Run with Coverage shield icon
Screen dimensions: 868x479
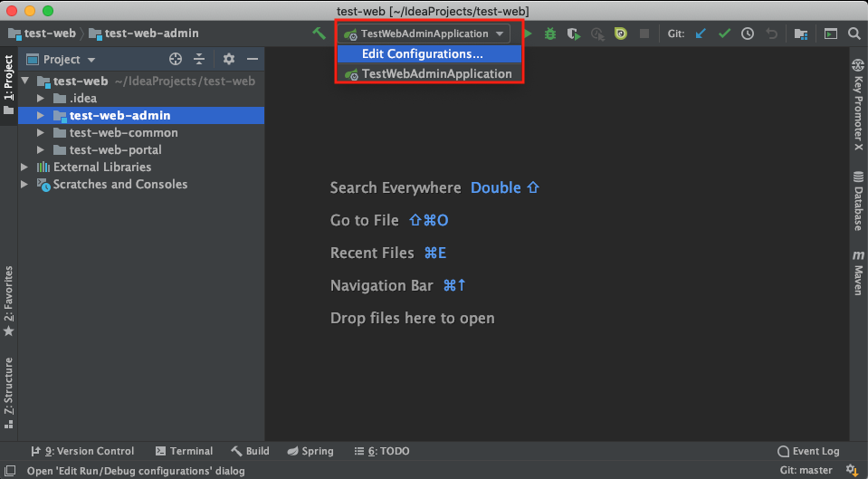point(574,34)
